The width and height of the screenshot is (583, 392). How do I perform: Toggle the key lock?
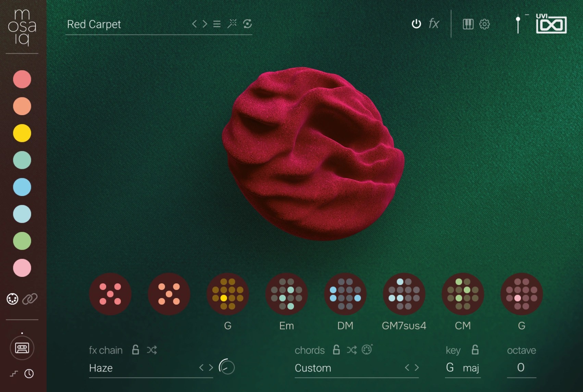pos(475,350)
